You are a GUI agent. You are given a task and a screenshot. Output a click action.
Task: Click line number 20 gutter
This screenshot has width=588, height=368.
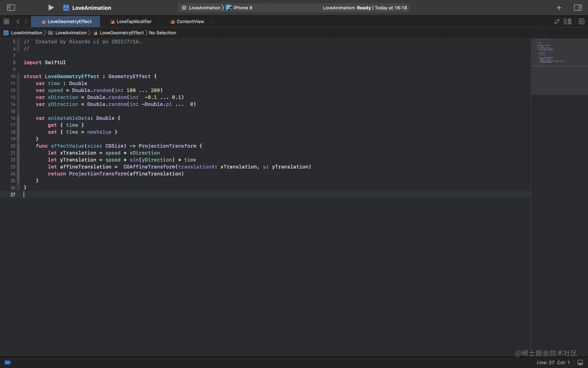click(x=13, y=146)
